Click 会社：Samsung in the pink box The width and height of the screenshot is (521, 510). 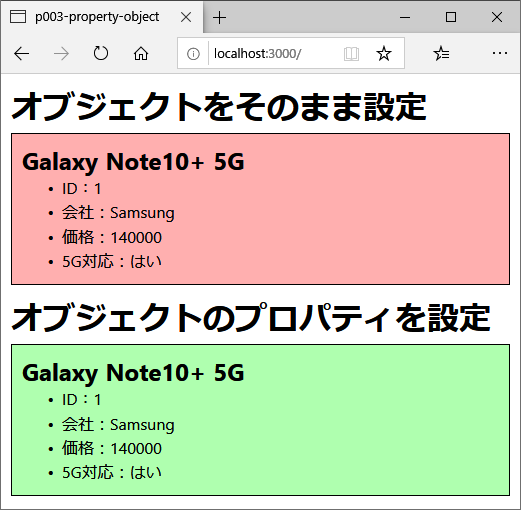118,213
